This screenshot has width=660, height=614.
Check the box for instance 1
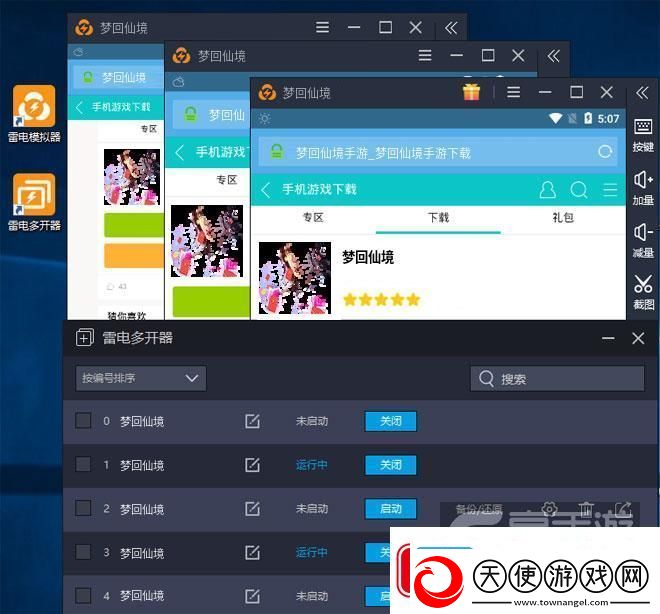(x=83, y=464)
